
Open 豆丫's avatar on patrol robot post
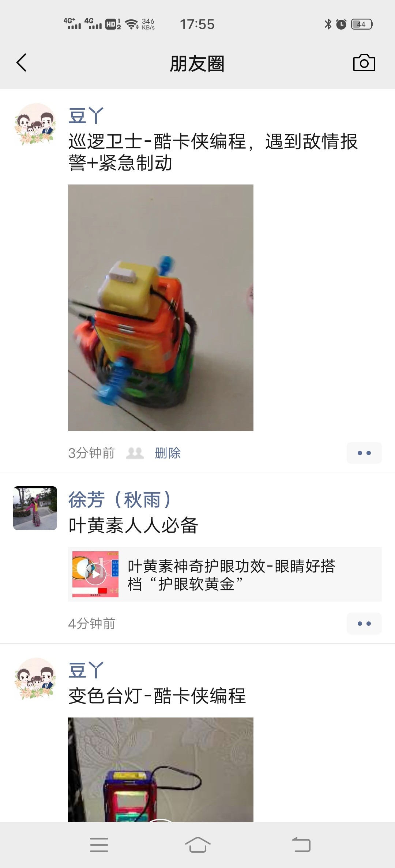tap(35, 125)
